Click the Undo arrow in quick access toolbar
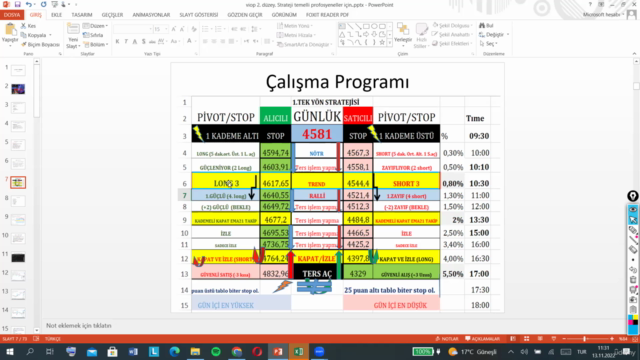 (x=29, y=4)
